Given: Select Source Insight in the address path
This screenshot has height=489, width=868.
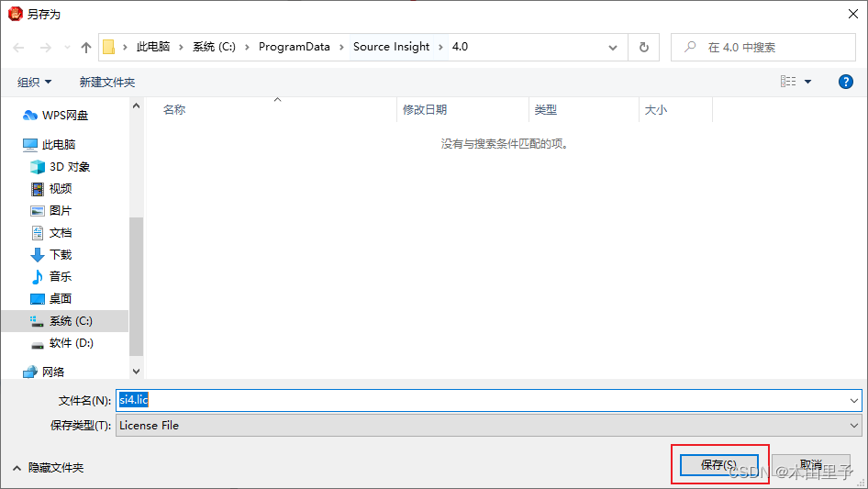Looking at the screenshot, I should pos(391,47).
